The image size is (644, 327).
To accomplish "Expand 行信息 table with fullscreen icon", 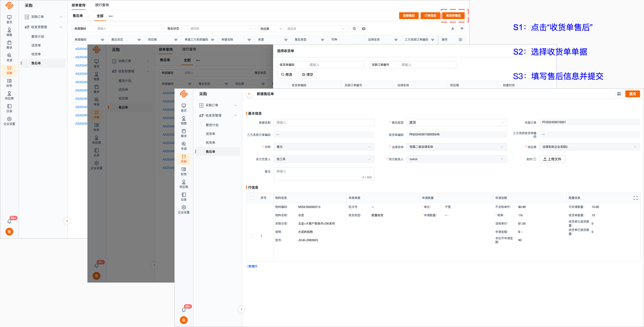I will pyautogui.click(x=635, y=198).
